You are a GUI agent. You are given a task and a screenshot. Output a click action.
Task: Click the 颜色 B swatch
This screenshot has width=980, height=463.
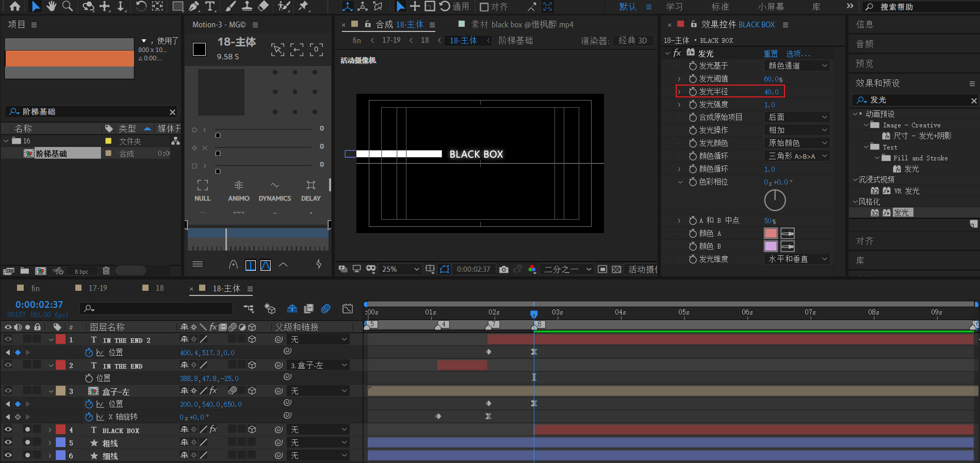click(771, 246)
